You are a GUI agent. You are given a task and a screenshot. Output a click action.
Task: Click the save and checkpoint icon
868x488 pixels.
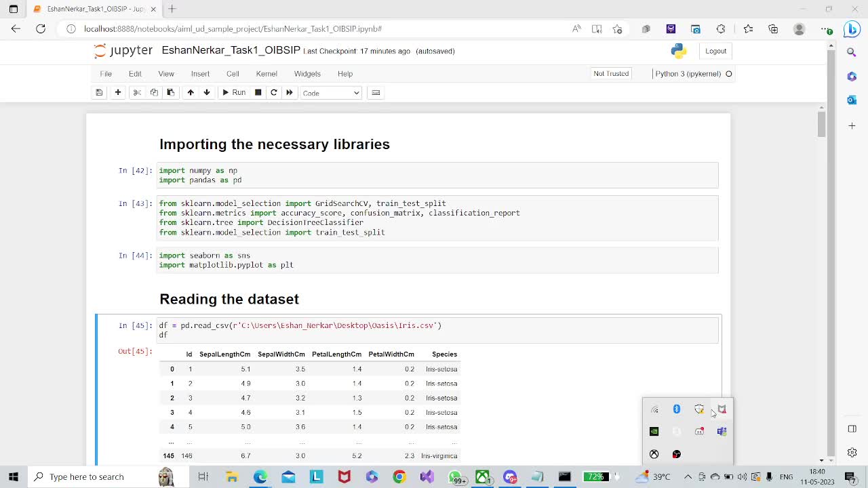pyautogui.click(x=99, y=93)
